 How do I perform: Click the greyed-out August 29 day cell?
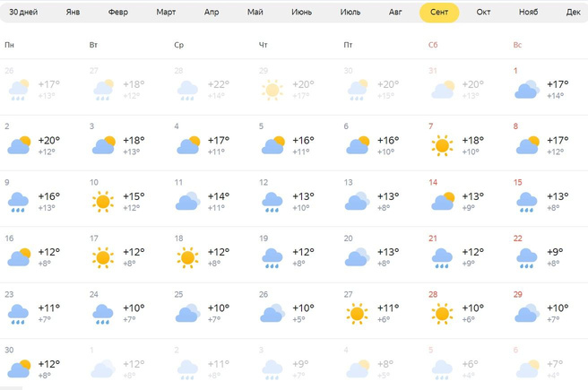(x=292, y=86)
